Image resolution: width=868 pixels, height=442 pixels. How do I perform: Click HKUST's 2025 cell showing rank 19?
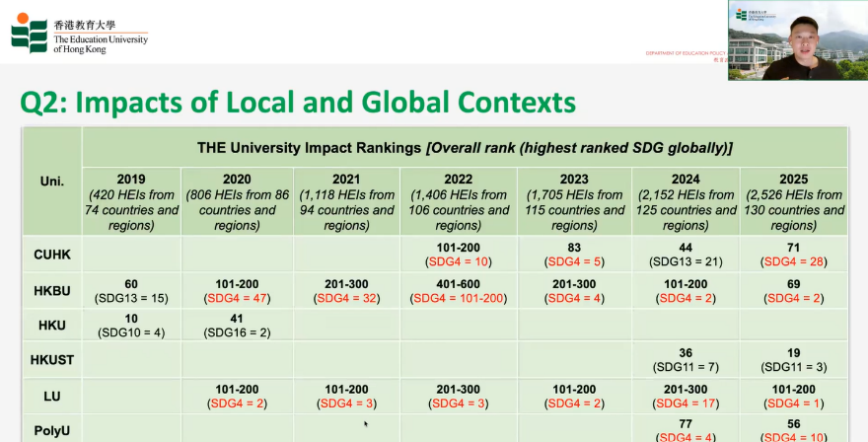793,360
